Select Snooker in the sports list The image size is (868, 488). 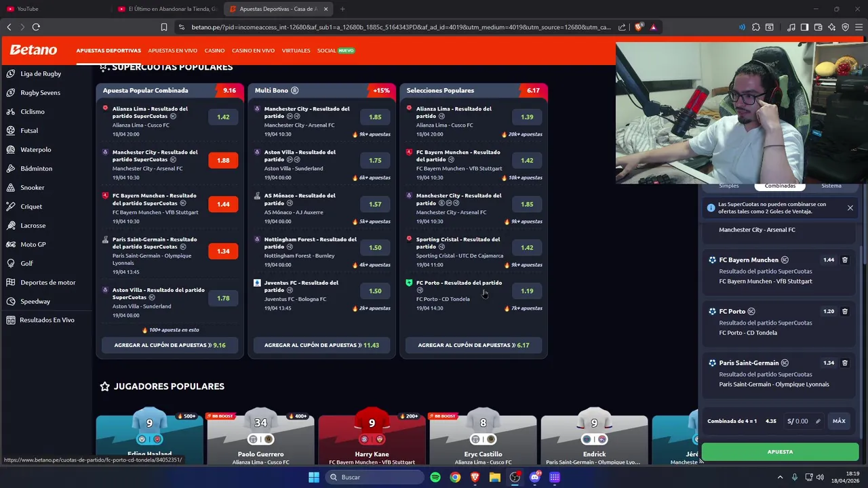point(33,187)
